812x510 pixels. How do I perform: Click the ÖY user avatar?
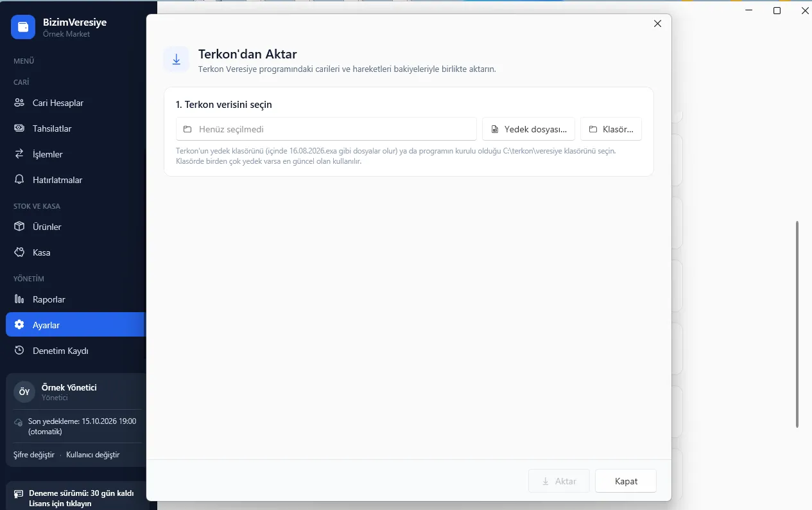[24, 392]
